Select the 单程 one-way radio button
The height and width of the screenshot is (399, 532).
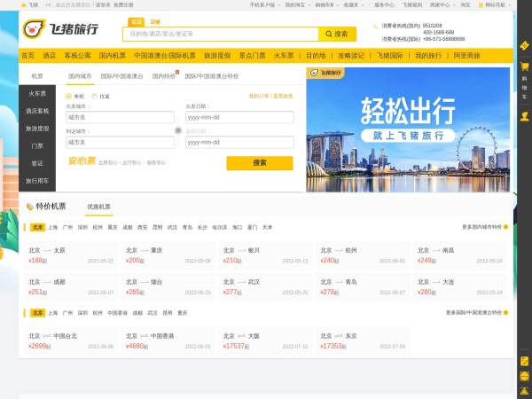coord(70,96)
